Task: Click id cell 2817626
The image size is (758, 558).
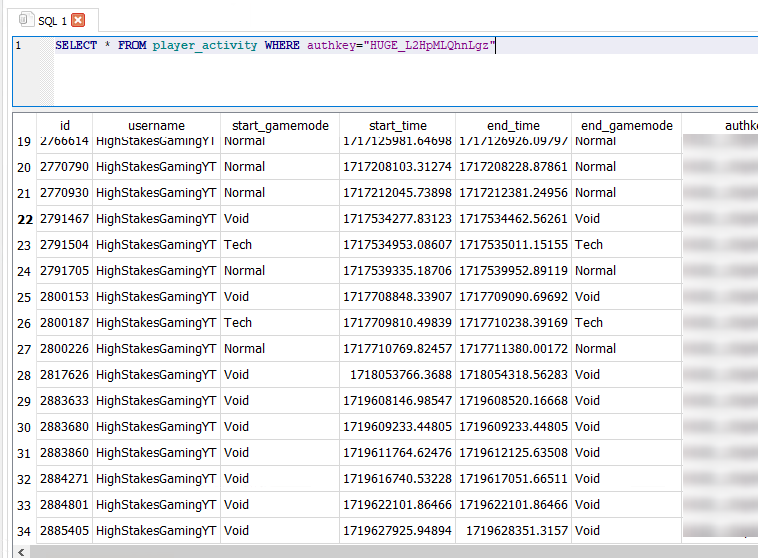Action: pyautogui.click(x=64, y=375)
